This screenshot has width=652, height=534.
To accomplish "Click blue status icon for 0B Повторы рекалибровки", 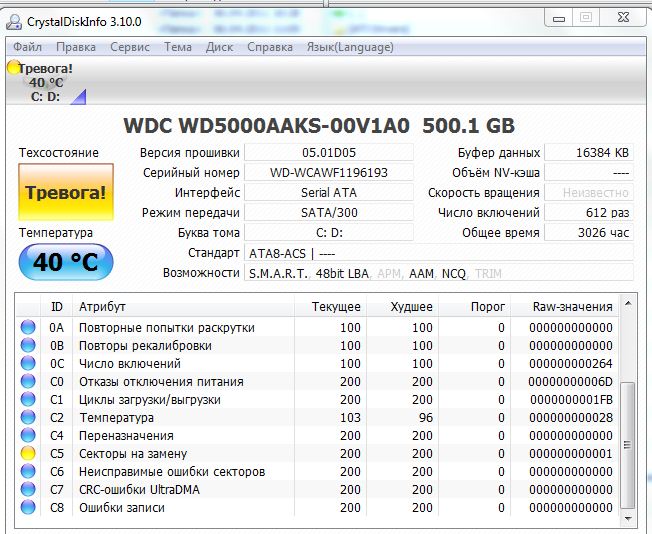I will (28, 345).
